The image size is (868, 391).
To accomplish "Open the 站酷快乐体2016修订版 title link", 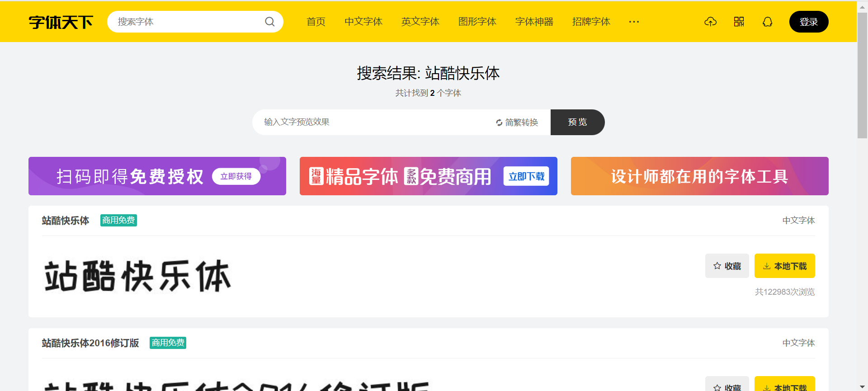I will pos(90,343).
